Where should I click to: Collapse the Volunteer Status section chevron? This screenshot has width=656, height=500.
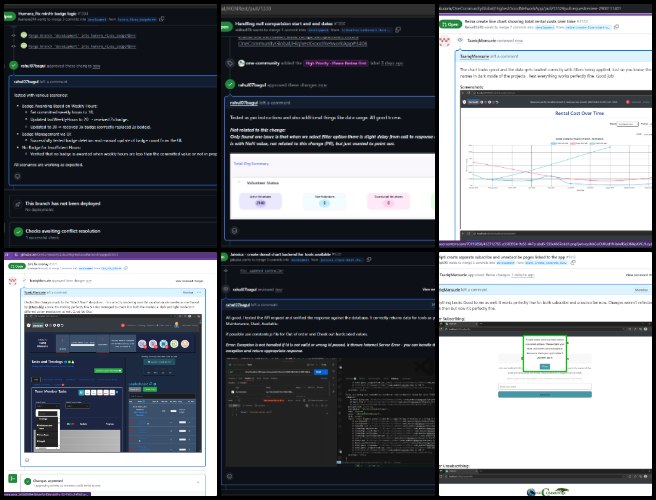[239, 183]
